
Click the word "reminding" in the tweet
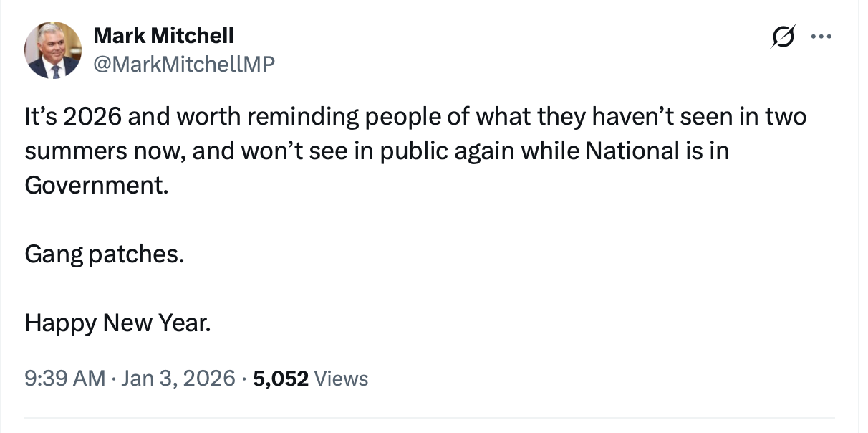coord(298,117)
